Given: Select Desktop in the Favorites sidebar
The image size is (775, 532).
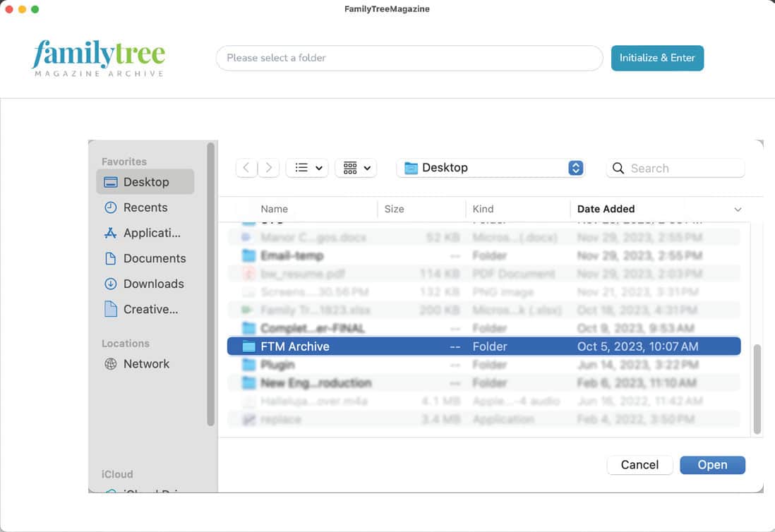Looking at the screenshot, I should (145, 182).
